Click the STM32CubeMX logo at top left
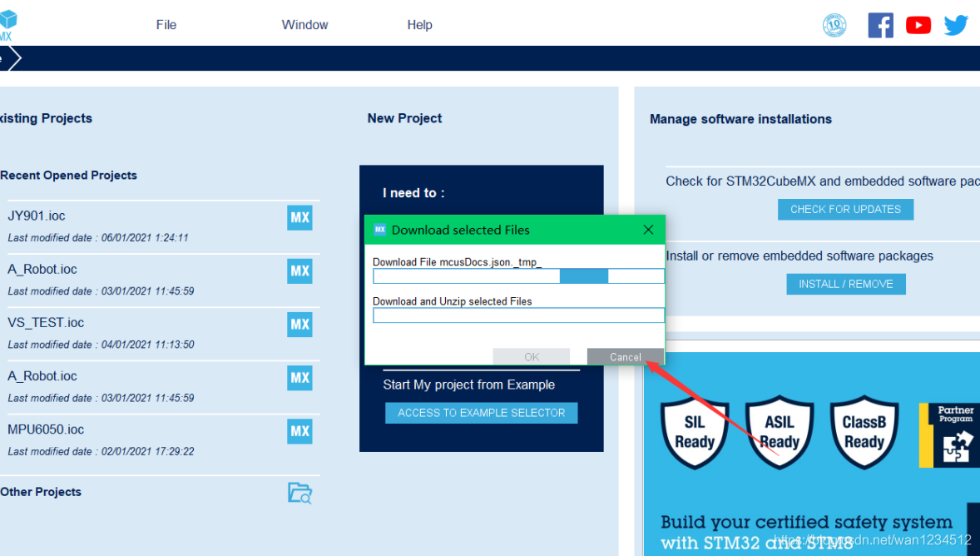The width and height of the screenshot is (980, 556). pos(7,25)
